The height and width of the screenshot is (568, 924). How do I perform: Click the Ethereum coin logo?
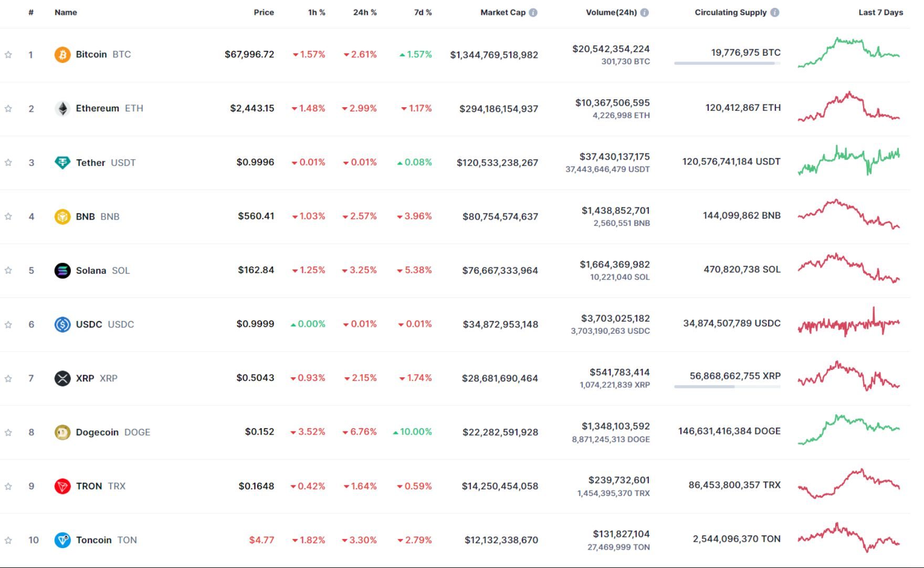(x=62, y=108)
